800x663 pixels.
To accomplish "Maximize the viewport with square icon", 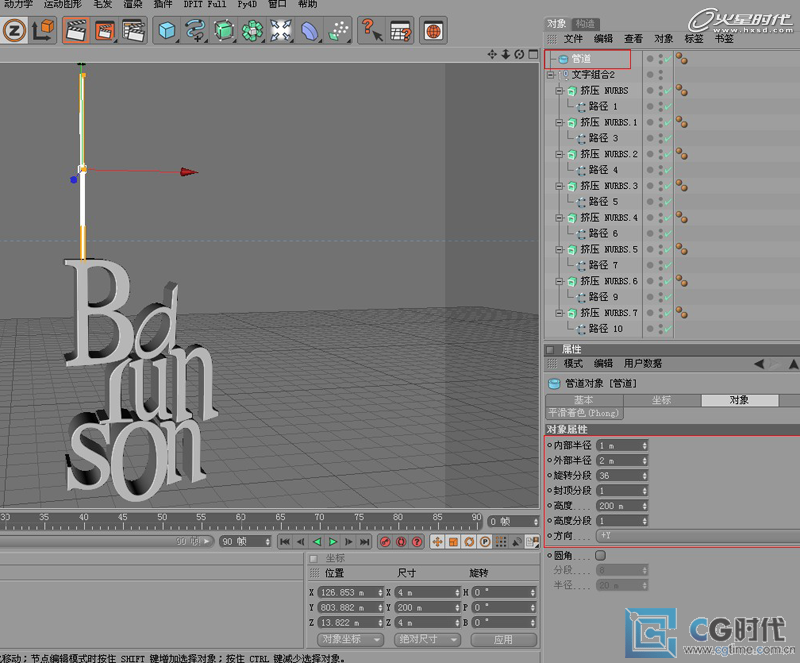I will [533, 54].
